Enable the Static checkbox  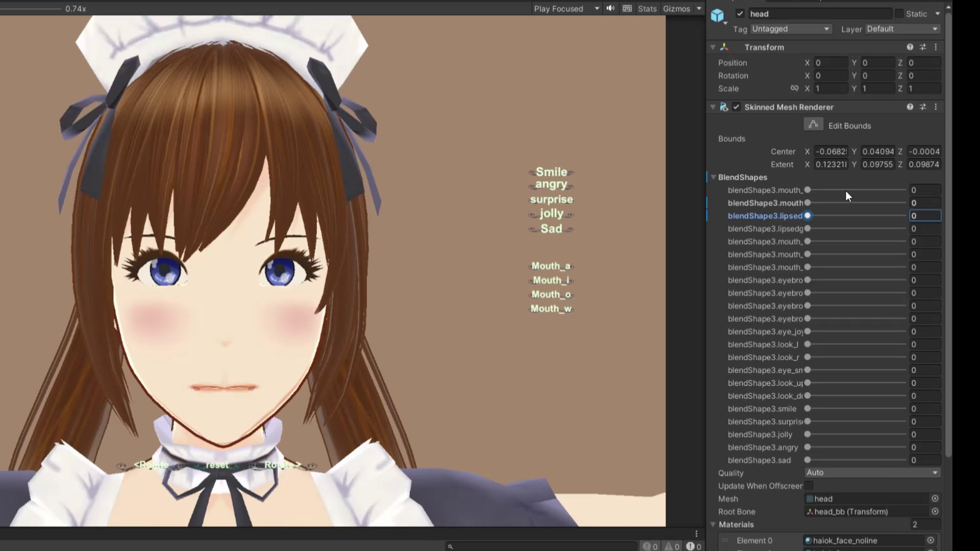click(899, 14)
